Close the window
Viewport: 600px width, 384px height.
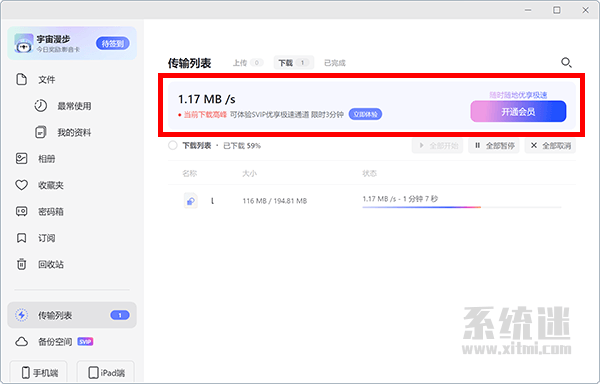coord(585,10)
